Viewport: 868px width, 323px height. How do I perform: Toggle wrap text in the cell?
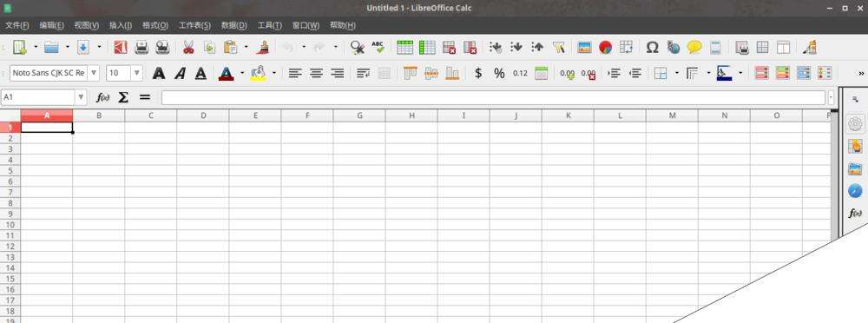click(x=363, y=73)
